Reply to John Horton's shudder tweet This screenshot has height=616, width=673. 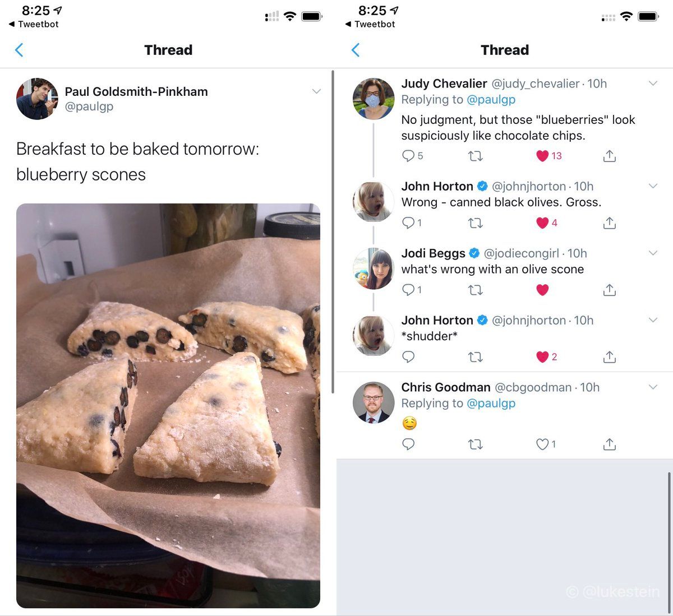(408, 357)
